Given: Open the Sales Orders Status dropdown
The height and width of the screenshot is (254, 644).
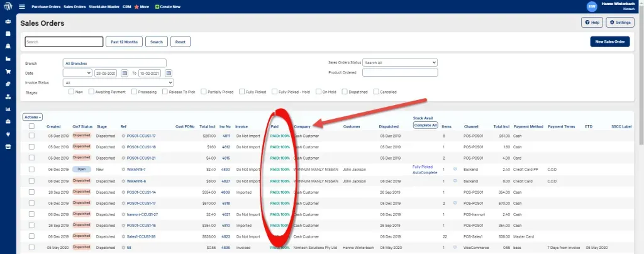Looking at the screenshot, I should point(399,63).
